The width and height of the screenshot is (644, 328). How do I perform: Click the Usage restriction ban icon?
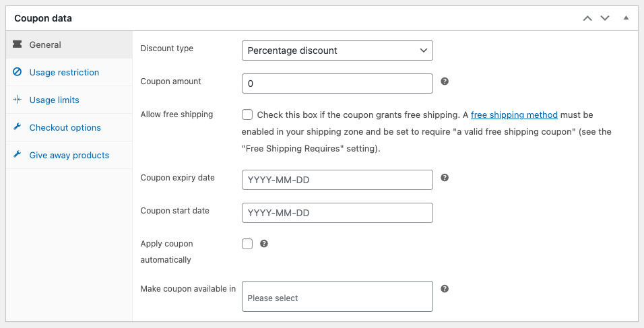[18, 72]
